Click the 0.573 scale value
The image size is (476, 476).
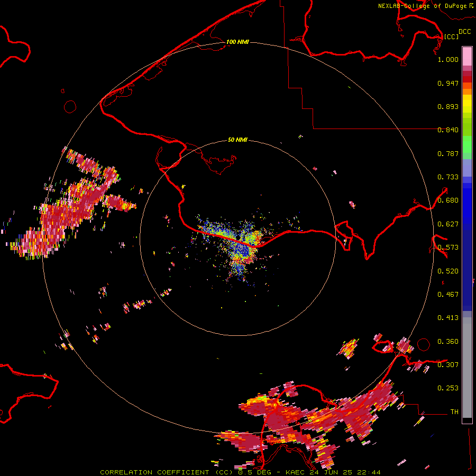point(448,248)
